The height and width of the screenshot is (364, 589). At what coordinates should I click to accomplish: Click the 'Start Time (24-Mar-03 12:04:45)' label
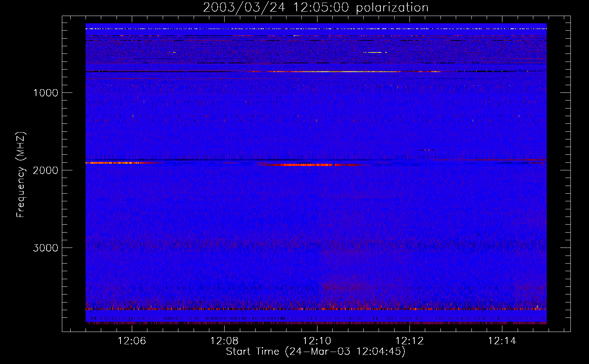316,352
